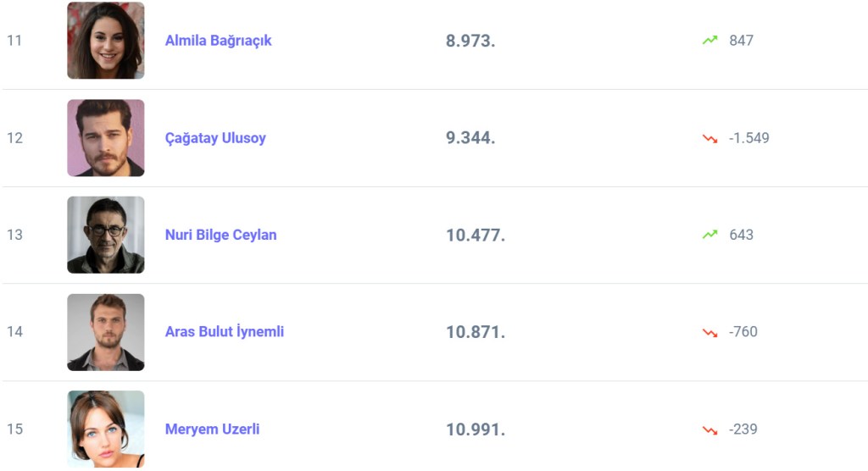868x471 pixels.
Task: Open the Almila Bağrıaçık name link
Action: (x=218, y=41)
